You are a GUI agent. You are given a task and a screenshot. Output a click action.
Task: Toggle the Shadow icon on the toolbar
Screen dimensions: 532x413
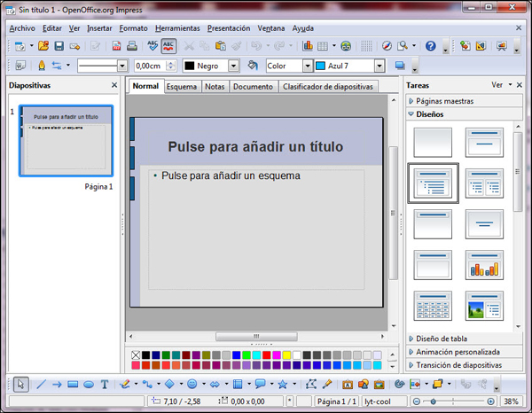coord(400,65)
